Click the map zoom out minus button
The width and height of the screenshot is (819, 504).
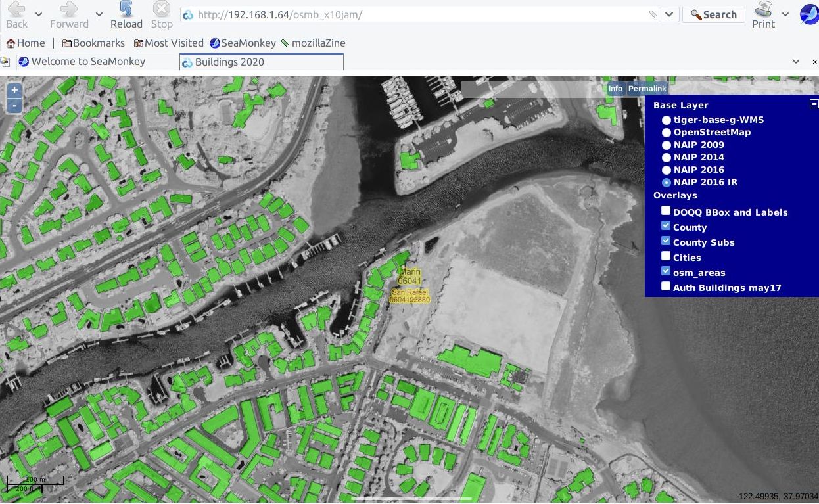click(14, 106)
